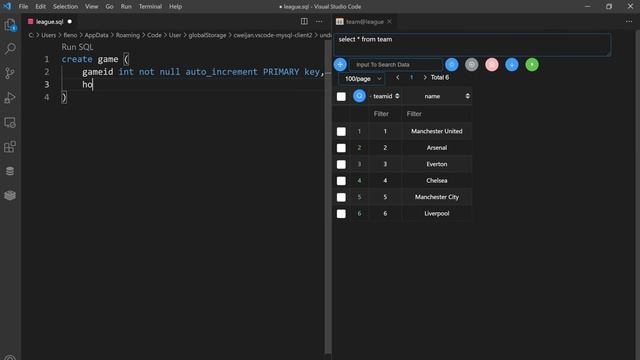Open the Help menu
The height and width of the screenshot is (360, 640).
(176, 7)
